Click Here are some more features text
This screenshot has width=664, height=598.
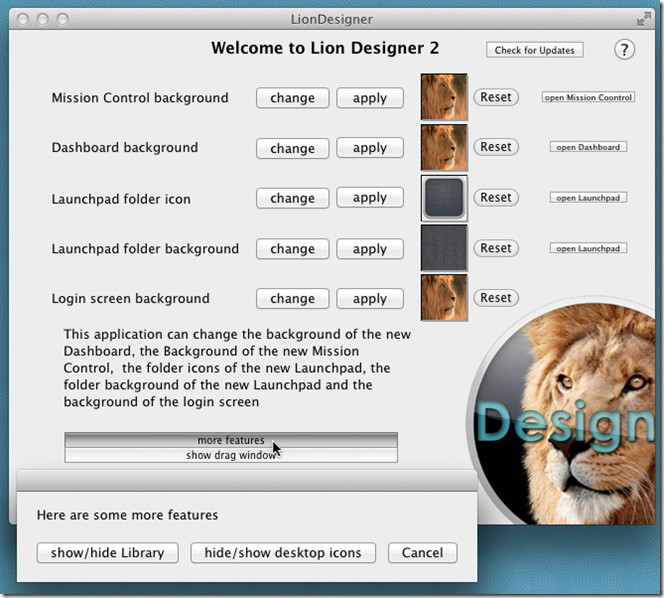click(x=127, y=515)
